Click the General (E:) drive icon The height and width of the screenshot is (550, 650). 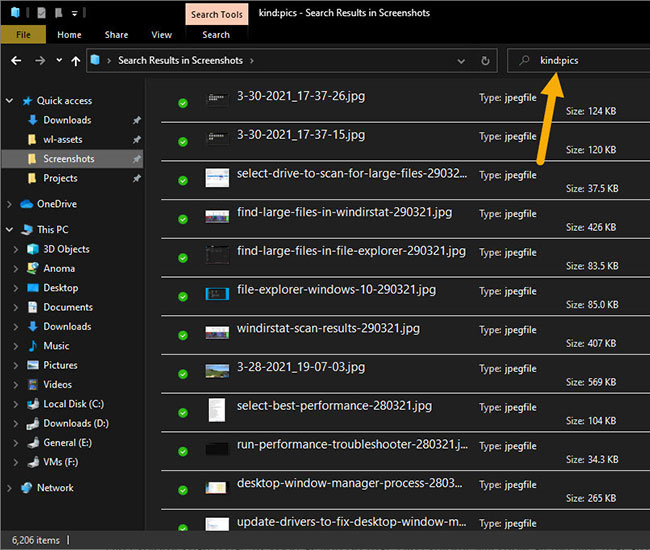[33, 443]
